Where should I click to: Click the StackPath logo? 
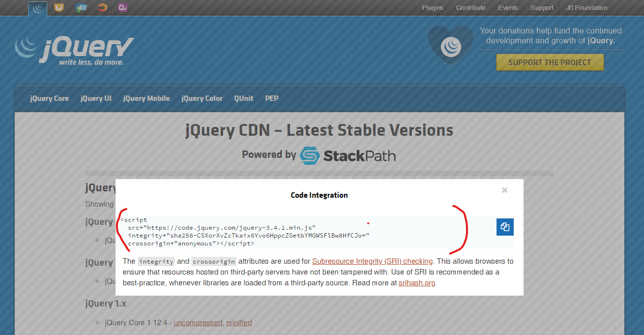(x=348, y=155)
